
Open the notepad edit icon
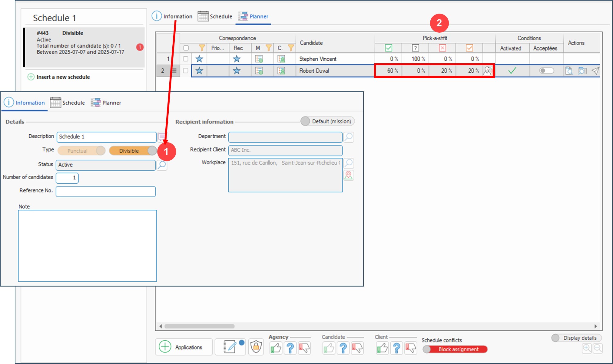[230, 347]
